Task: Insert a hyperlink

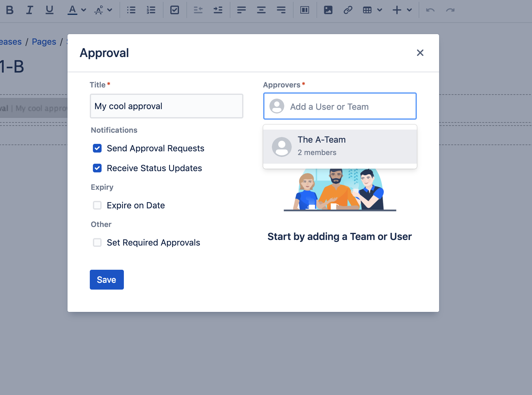Action: [348, 10]
